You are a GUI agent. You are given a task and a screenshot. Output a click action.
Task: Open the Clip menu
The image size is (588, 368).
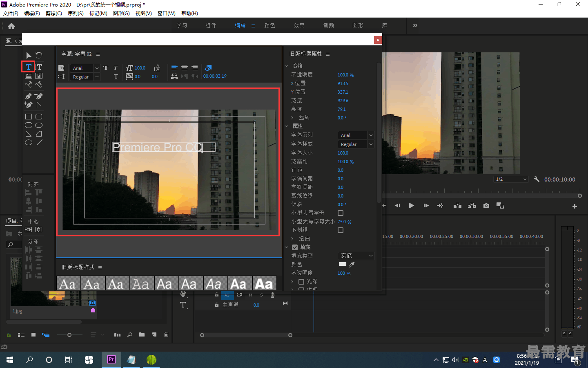[54, 13]
